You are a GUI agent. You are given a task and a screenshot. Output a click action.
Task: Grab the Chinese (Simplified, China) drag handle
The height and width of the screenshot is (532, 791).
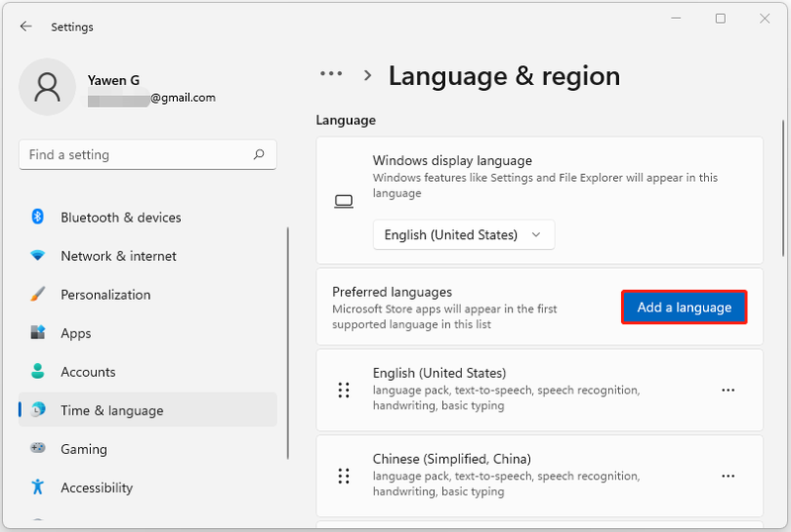[x=344, y=476]
